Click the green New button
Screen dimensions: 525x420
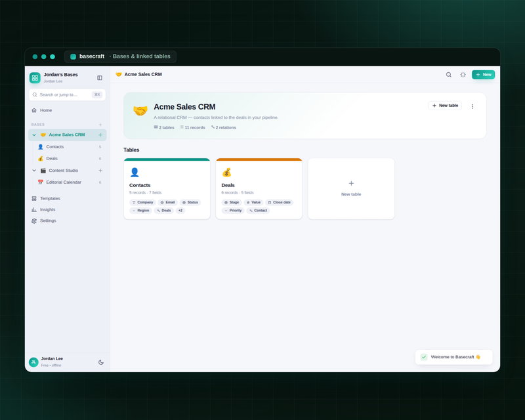(x=483, y=75)
